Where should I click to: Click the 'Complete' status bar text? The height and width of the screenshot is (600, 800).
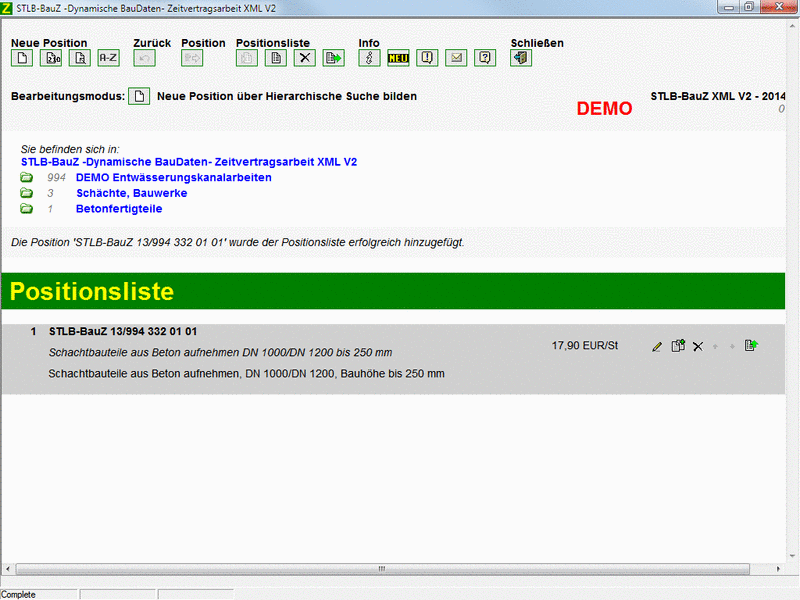[x=18, y=595]
